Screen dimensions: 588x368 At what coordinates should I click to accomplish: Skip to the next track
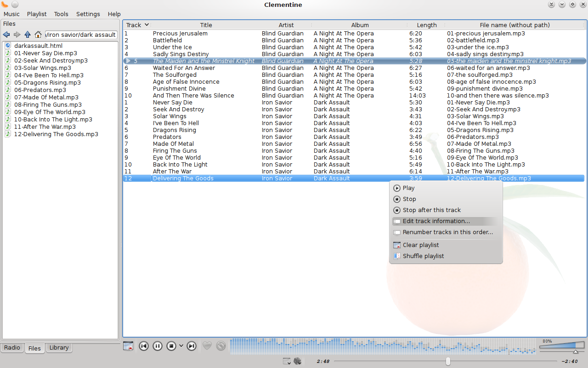[x=192, y=346]
